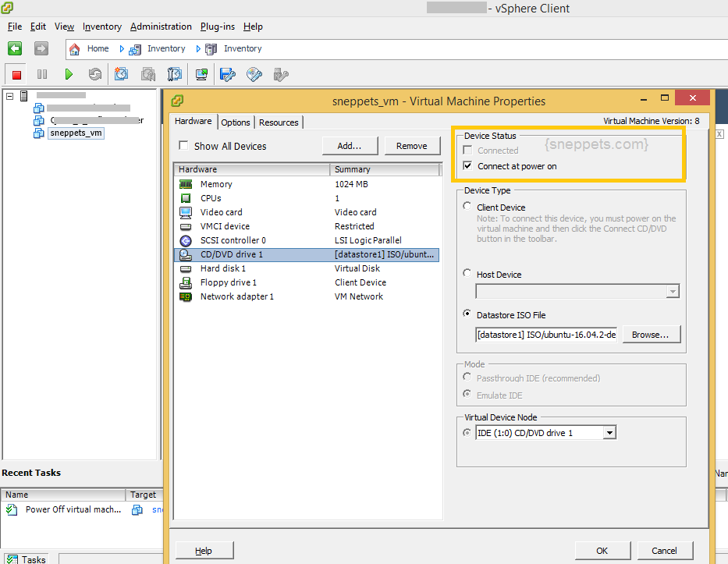Screen dimensions: 728x564
Task: Browse for a datastore ISO file
Action: pyautogui.click(x=650, y=334)
